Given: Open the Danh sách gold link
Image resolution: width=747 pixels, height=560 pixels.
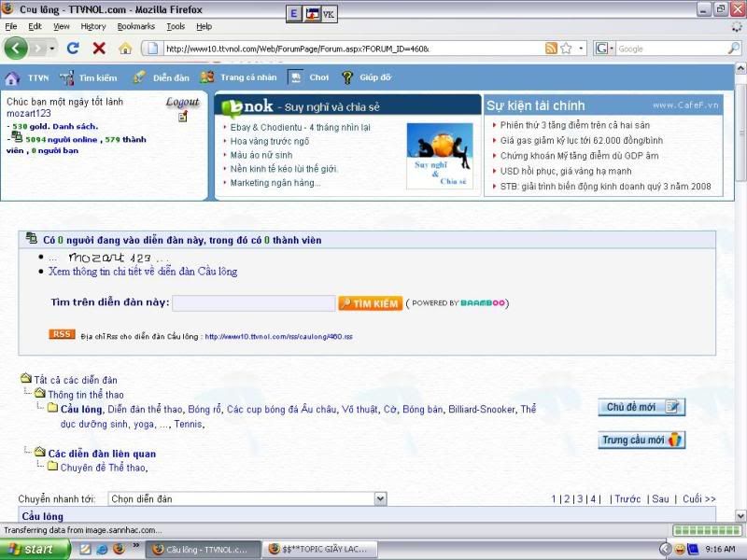Looking at the screenshot, I should (x=76, y=126).
